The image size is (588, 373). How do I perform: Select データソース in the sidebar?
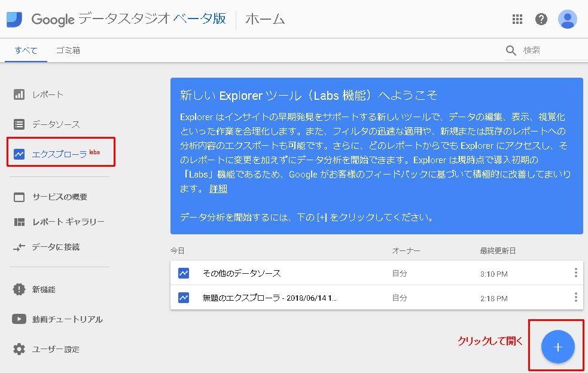pos(56,124)
